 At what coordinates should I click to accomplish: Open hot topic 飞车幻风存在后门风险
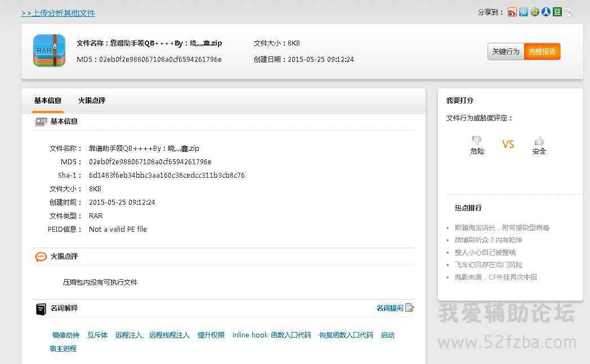(488, 265)
